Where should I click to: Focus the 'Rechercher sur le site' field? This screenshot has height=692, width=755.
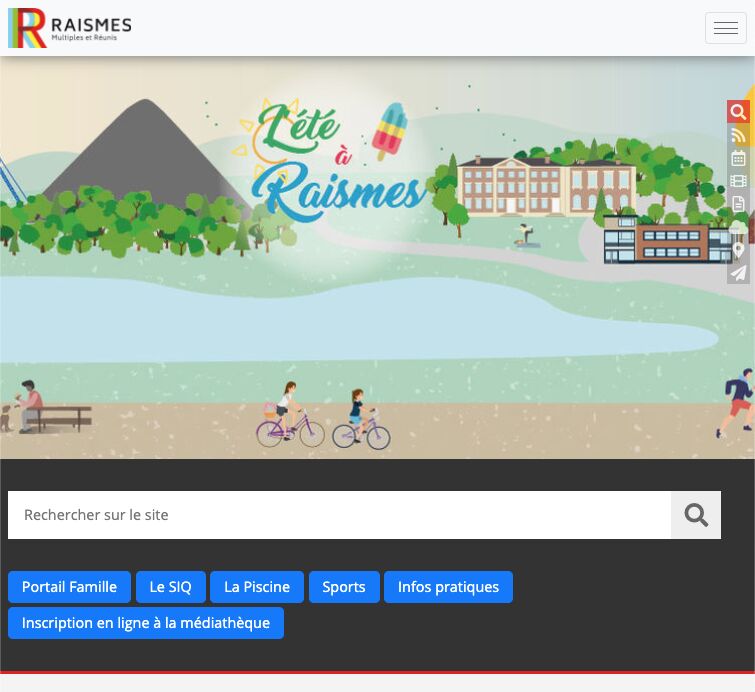[x=339, y=515]
